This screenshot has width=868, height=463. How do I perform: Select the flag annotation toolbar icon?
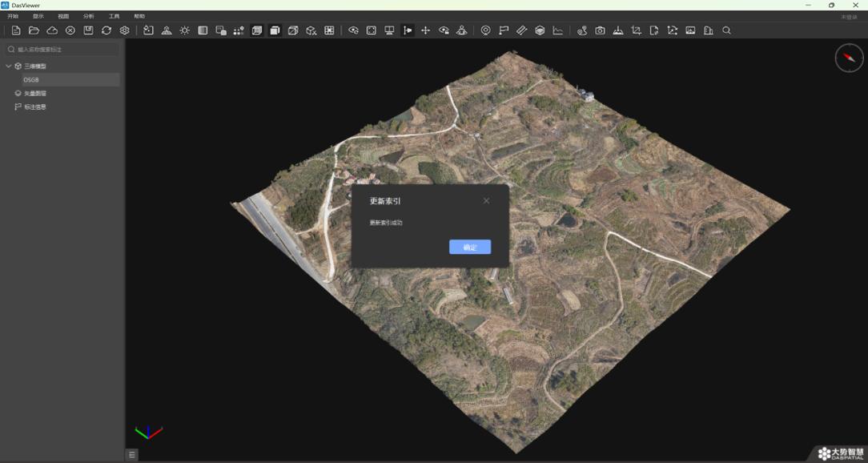coord(504,30)
